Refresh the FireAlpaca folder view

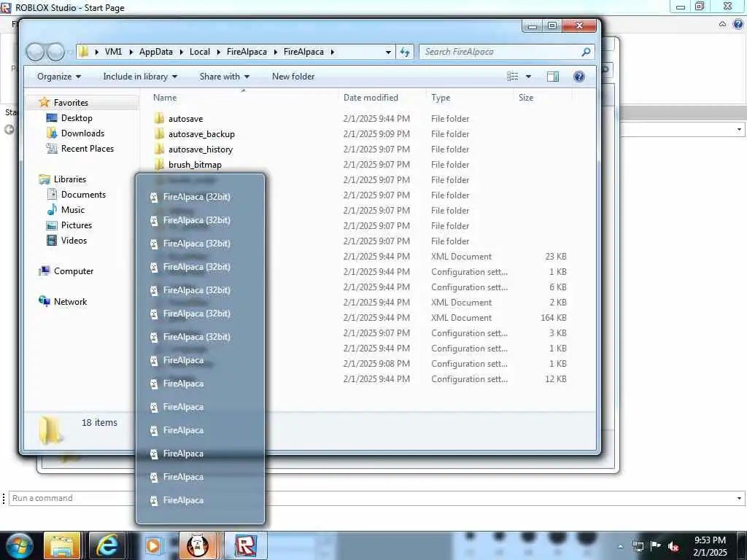click(405, 52)
